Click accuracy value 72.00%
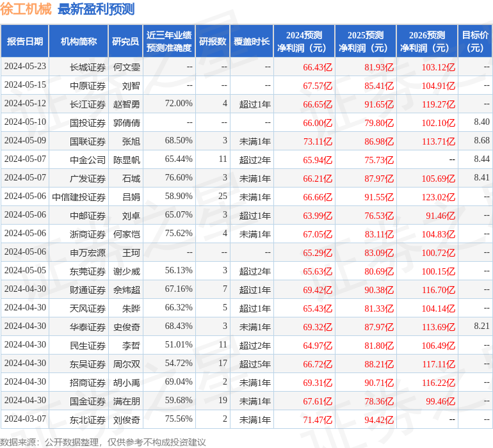 click(179, 104)
